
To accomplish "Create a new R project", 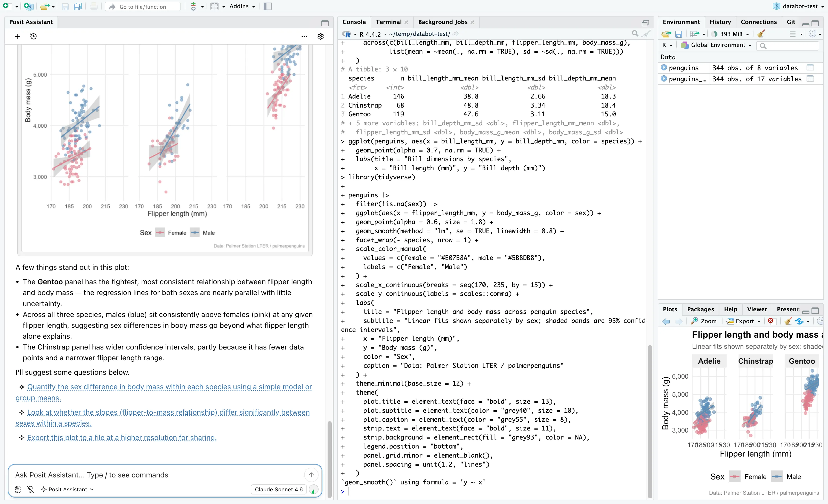I will (x=29, y=6).
